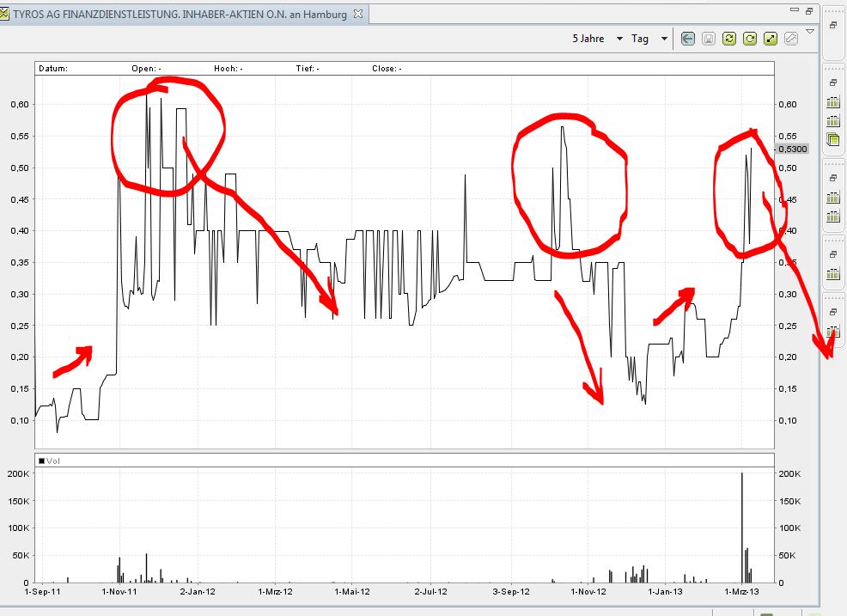
Task: Click the Tief: value in chart header
Action: click(308, 69)
